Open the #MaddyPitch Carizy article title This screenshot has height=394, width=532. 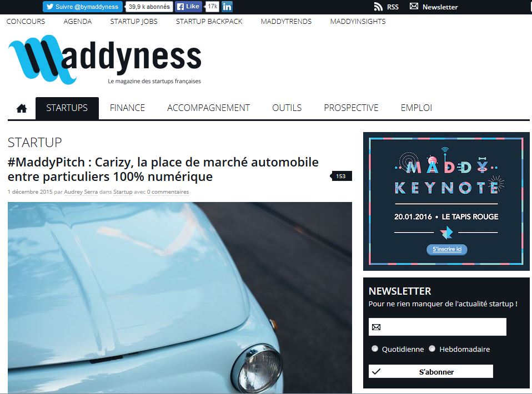pos(163,169)
